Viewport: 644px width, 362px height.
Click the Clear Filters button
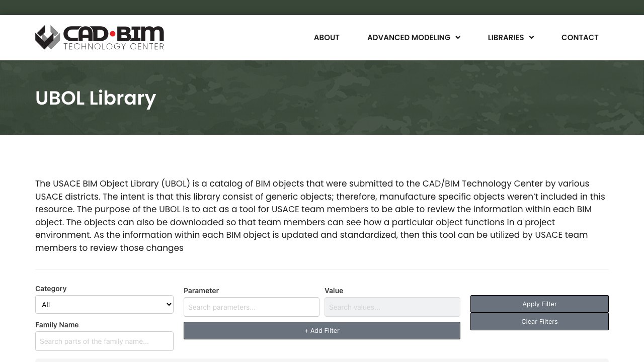tap(539, 322)
